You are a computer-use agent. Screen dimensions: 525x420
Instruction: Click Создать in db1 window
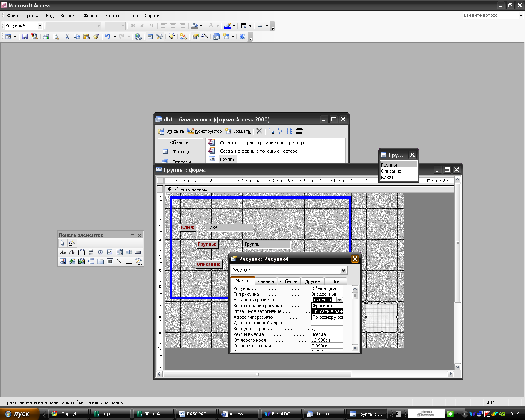pyautogui.click(x=238, y=131)
